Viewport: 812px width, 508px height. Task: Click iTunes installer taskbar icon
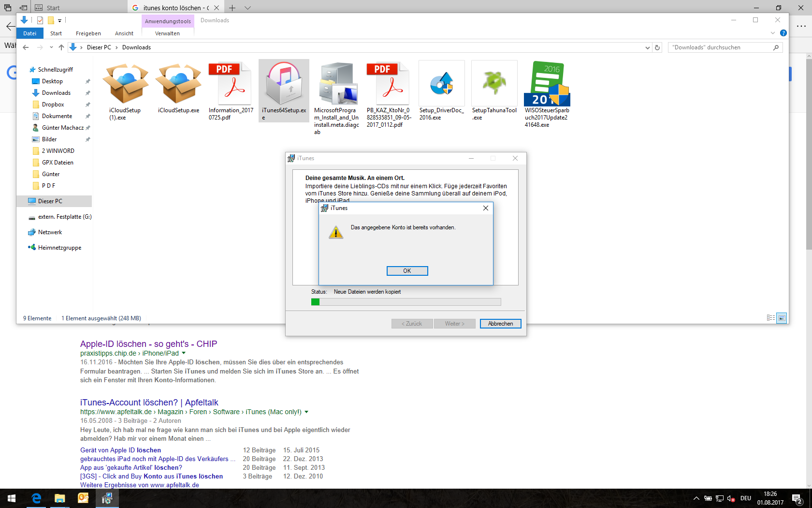pyautogui.click(x=107, y=498)
